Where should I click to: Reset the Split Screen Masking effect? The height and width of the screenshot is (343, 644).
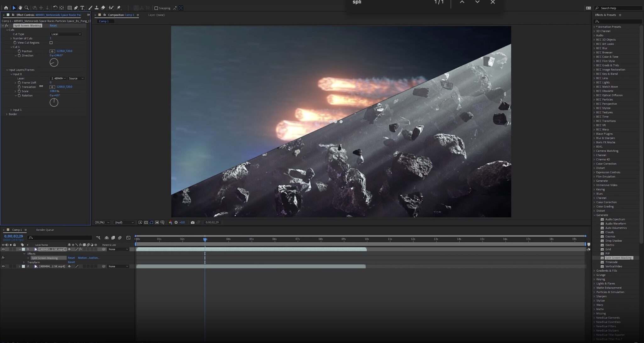tap(53, 25)
